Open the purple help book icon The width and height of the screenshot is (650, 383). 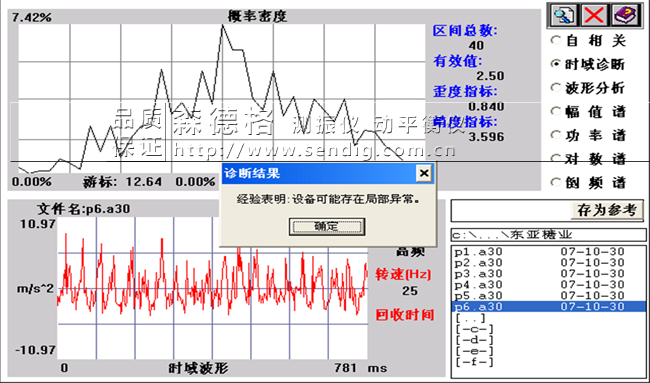click(624, 15)
